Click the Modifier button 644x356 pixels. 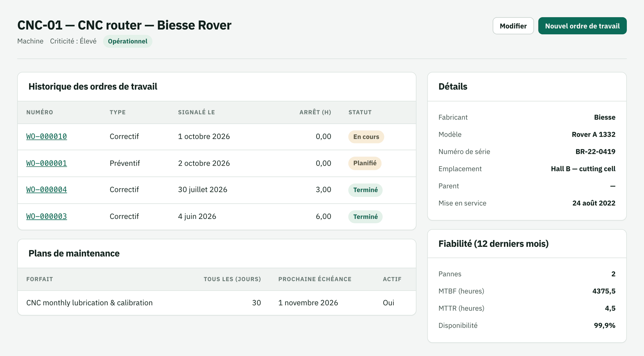click(x=513, y=26)
